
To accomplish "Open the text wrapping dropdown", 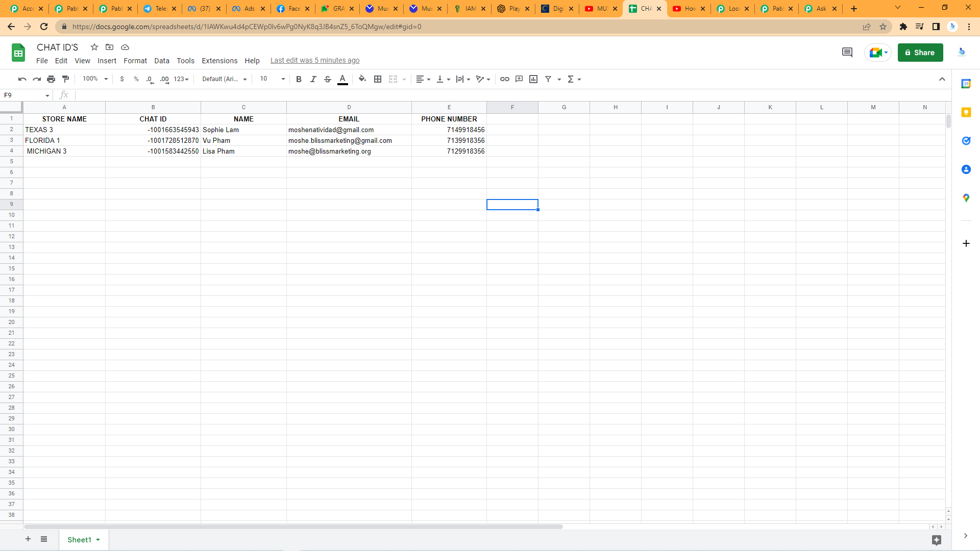I will click(463, 79).
